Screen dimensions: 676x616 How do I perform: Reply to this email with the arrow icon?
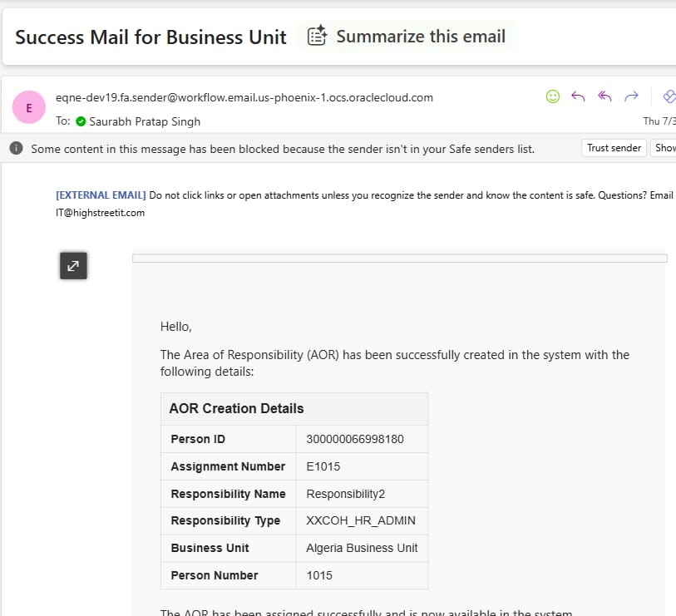pos(578,96)
